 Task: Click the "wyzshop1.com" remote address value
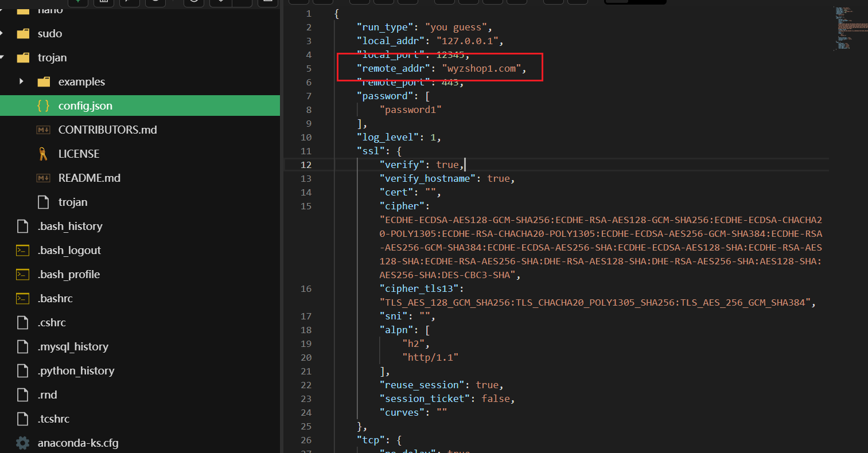tap(481, 68)
